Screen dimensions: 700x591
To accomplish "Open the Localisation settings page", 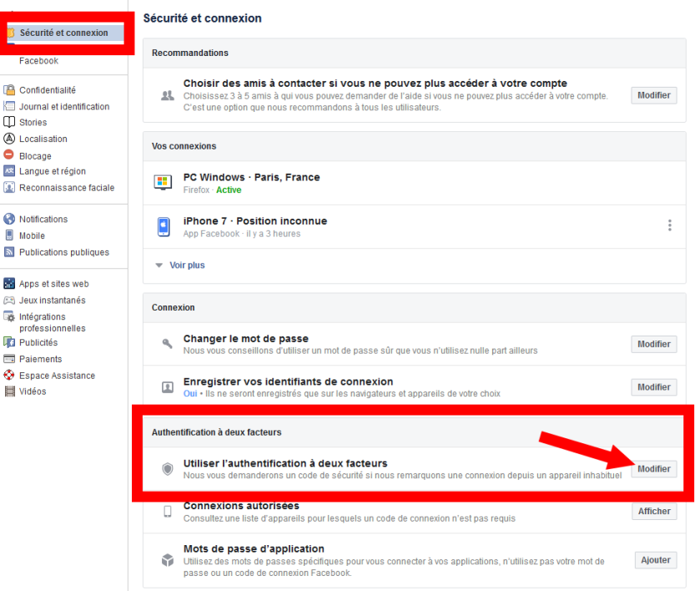I will point(43,139).
